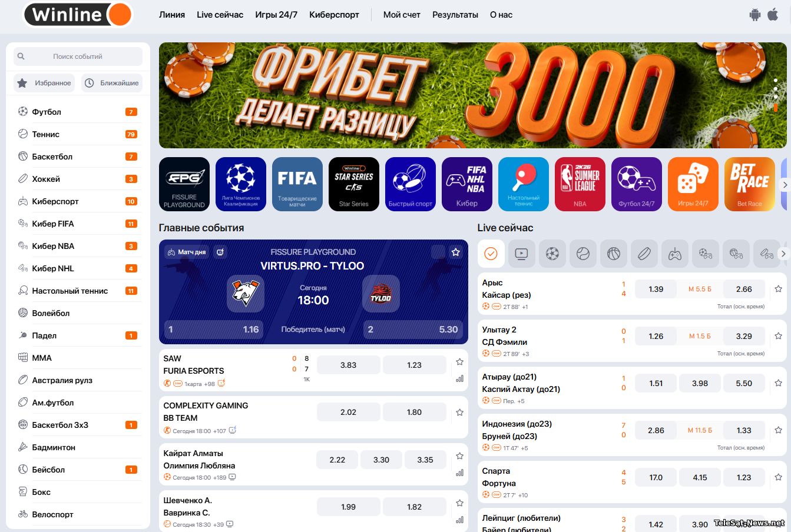This screenshot has width=791, height=532.
Task: Open Apple iOS app download icon
Action: click(x=773, y=14)
